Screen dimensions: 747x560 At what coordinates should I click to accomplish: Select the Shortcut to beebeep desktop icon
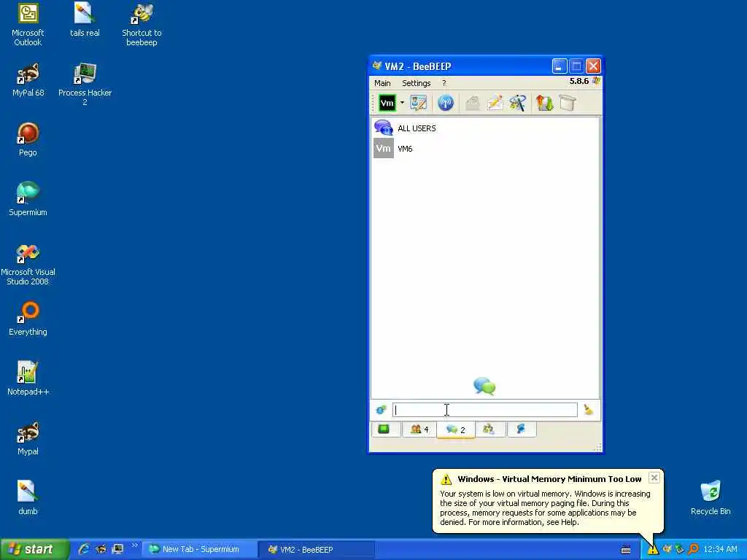pyautogui.click(x=142, y=24)
